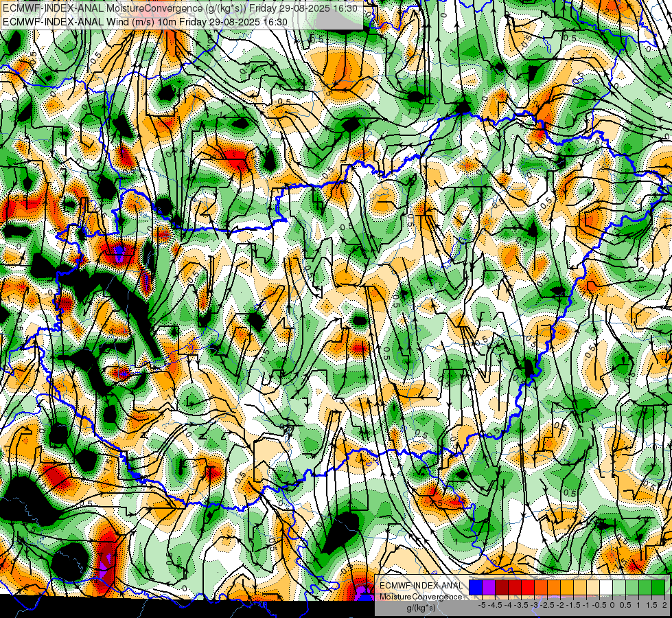Click the 0 legend tick label
This screenshot has width=672, height=618.
point(612,605)
